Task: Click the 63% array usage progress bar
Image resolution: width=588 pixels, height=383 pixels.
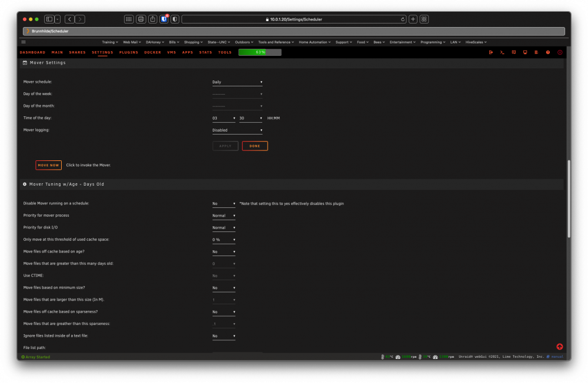Action: click(x=260, y=52)
